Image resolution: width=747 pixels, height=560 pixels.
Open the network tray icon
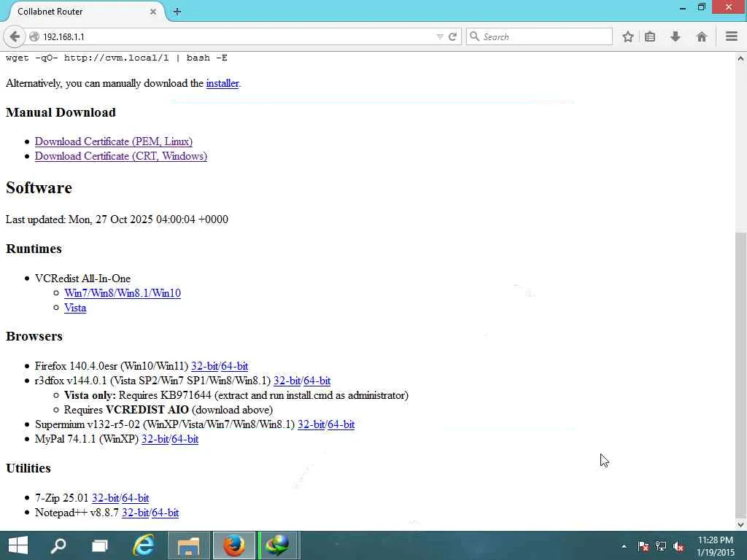click(x=661, y=546)
